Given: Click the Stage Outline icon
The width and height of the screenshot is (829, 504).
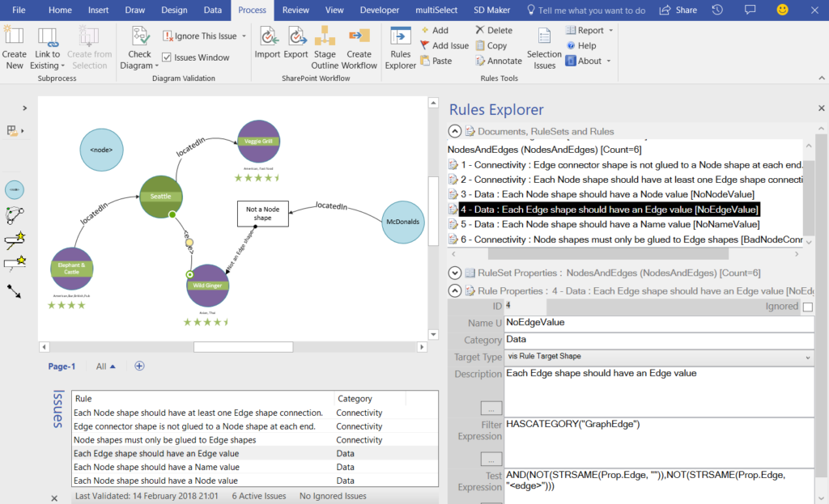Looking at the screenshot, I should [x=325, y=45].
